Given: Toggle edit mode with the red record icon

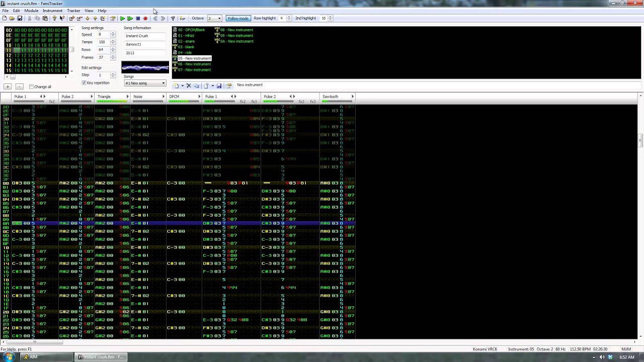Looking at the screenshot, I should (145, 18).
